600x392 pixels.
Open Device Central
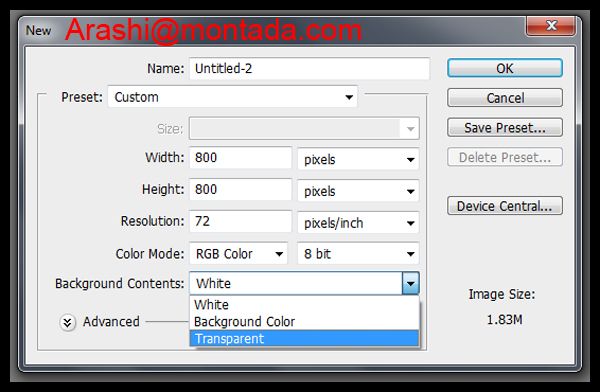pos(505,206)
